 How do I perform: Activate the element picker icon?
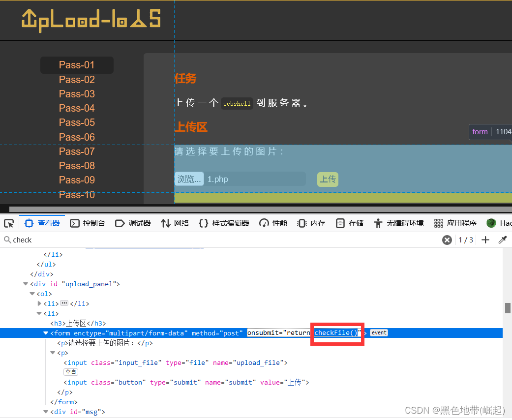(9, 223)
